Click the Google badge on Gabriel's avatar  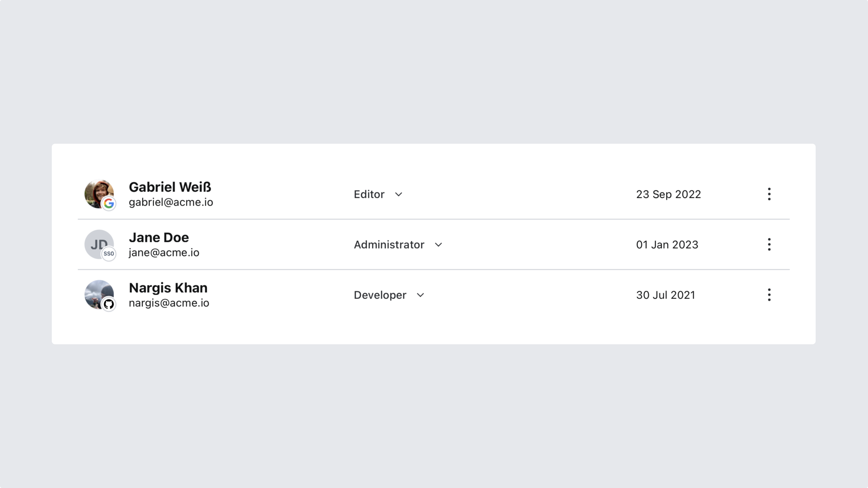[108, 204]
